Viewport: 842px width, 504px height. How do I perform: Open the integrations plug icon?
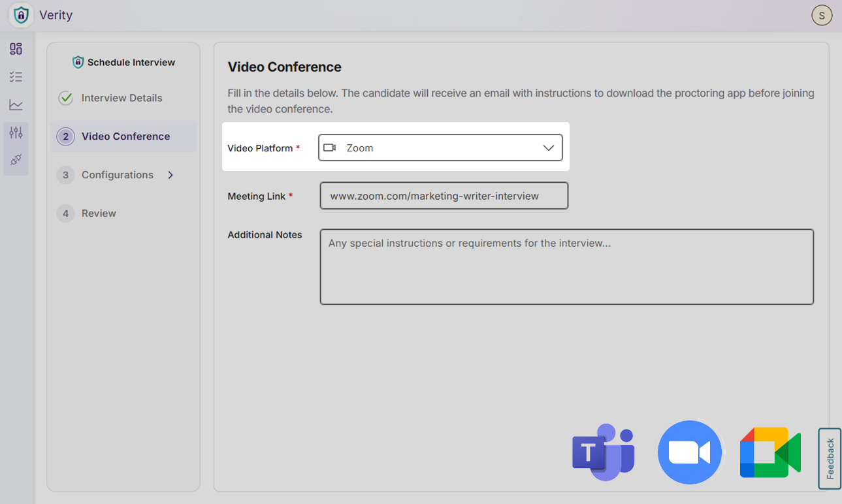16,159
